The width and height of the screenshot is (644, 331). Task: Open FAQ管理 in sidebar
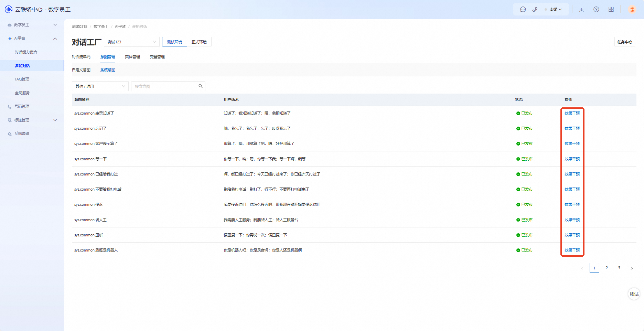(x=22, y=79)
